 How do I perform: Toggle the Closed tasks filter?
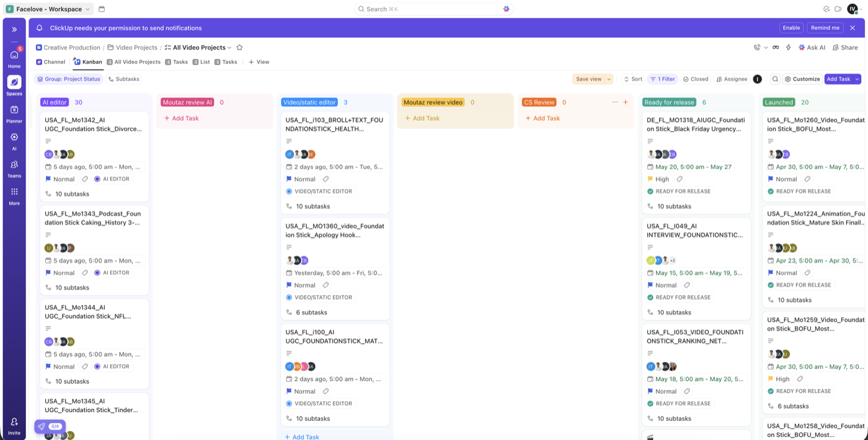tap(696, 79)
